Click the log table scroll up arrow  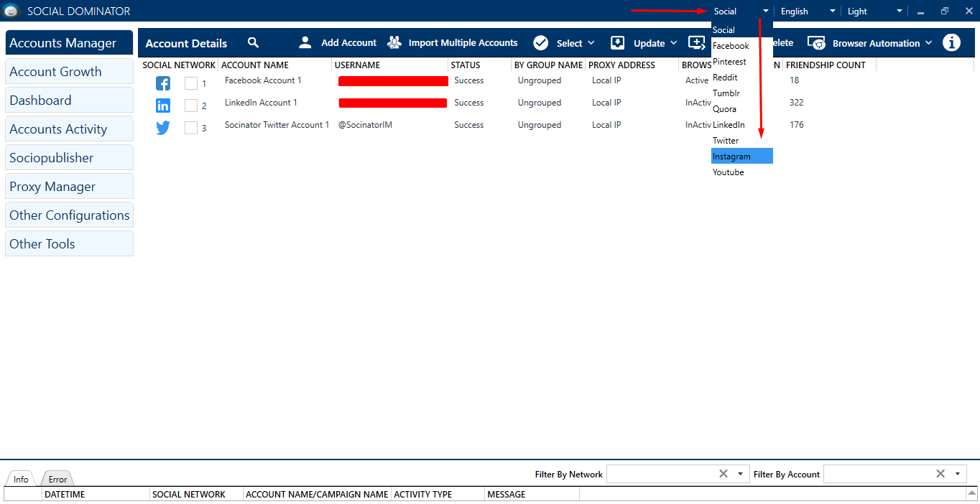pyautogui.click(x=971, y=494)
